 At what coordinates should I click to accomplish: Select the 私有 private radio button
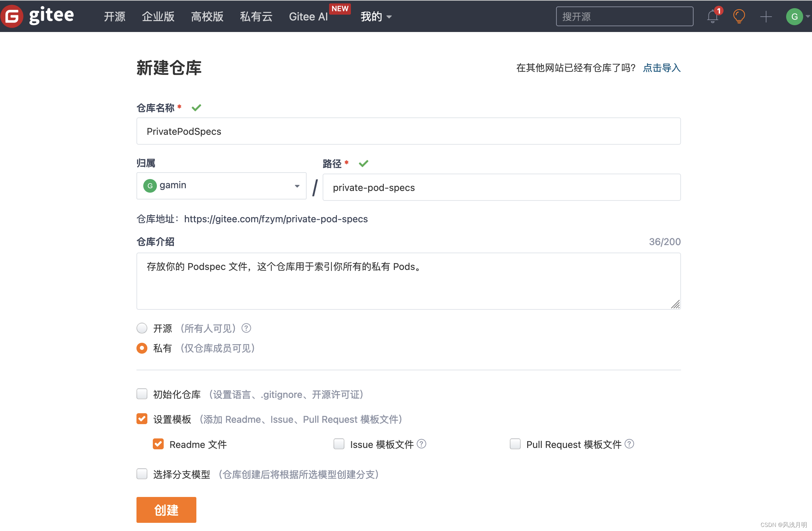point(142,349)
